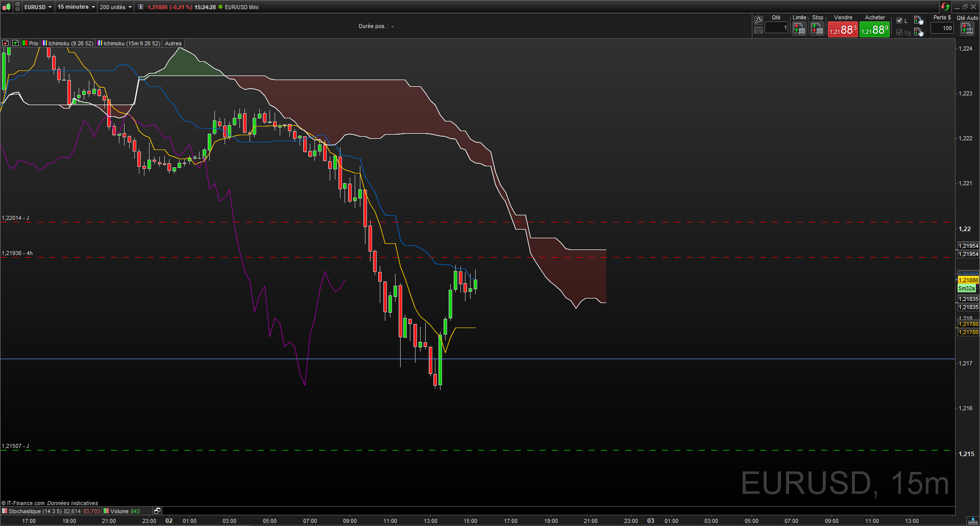Click the chain link chart icon
This screenshot has width=980, height=526.
click(17, 7)
